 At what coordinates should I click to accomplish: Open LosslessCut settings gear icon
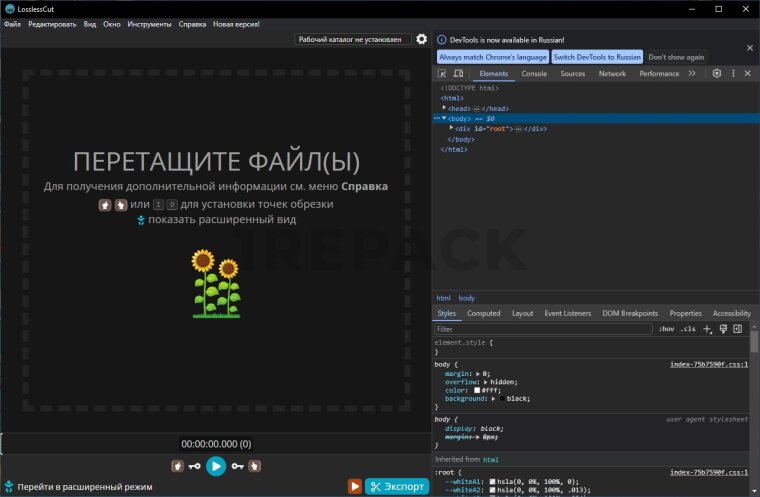coord(421,39)
